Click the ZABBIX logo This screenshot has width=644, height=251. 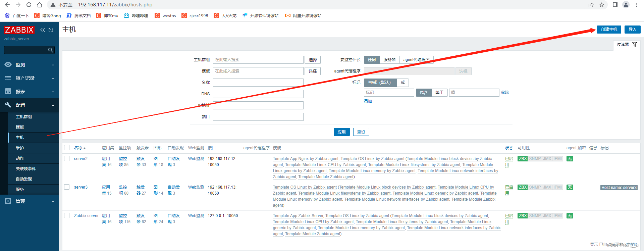19,30
